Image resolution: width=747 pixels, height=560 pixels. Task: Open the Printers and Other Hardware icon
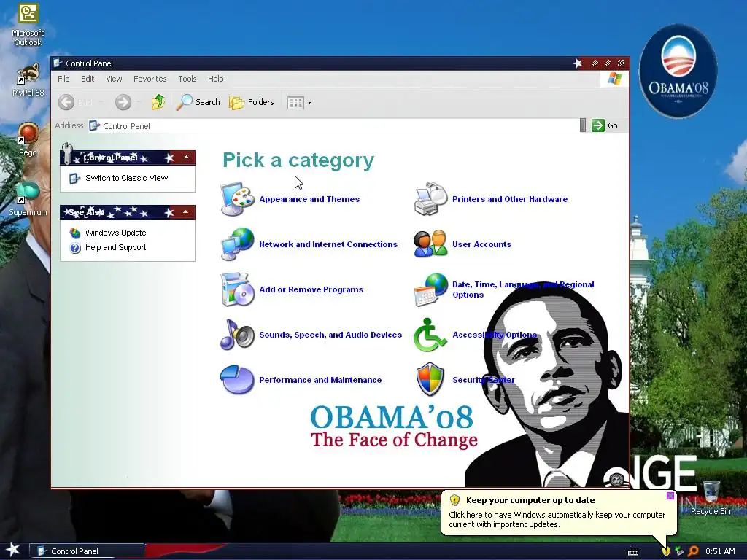[x=430, y=199]
